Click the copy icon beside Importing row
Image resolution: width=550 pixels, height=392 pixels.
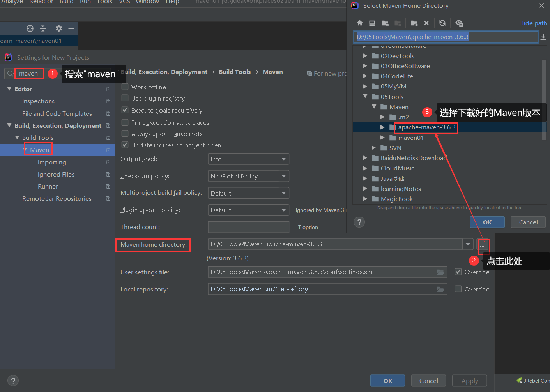point(108,162)
